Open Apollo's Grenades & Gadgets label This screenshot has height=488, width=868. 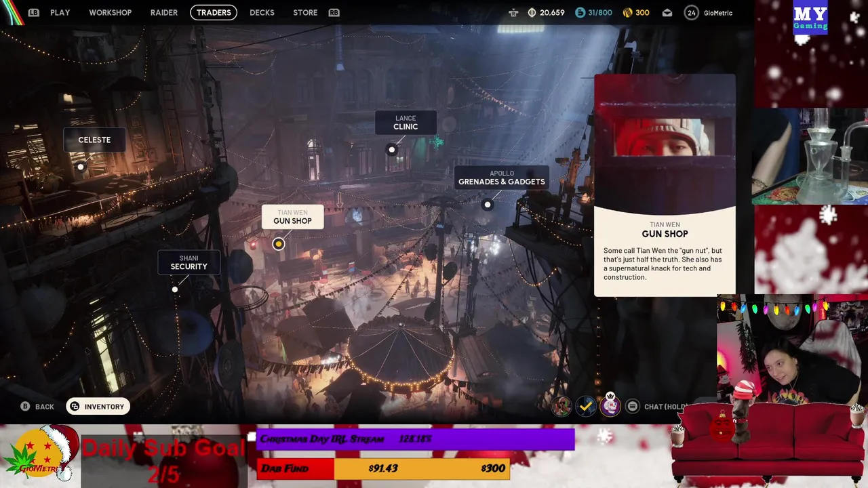(x=501, y=178)
